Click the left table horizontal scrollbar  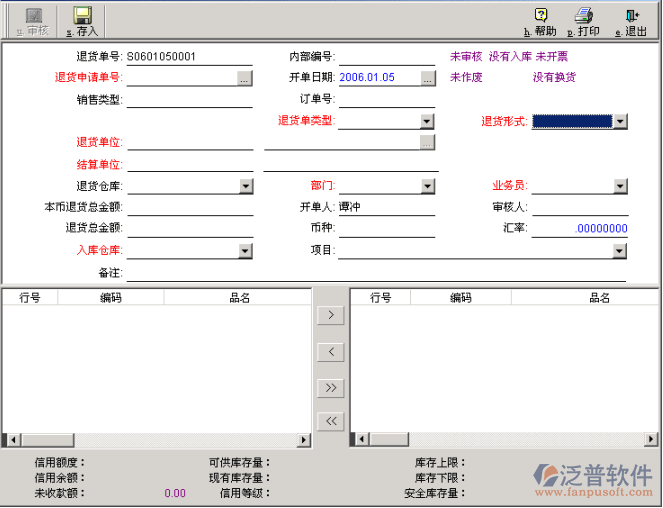(156, 440)
